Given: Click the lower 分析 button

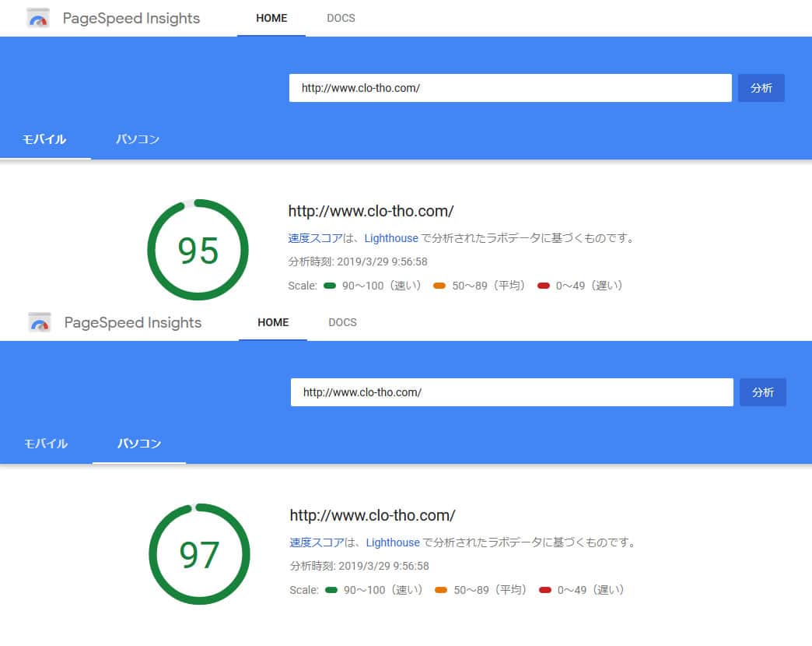Looking at the screenshot, I should 762,392.
